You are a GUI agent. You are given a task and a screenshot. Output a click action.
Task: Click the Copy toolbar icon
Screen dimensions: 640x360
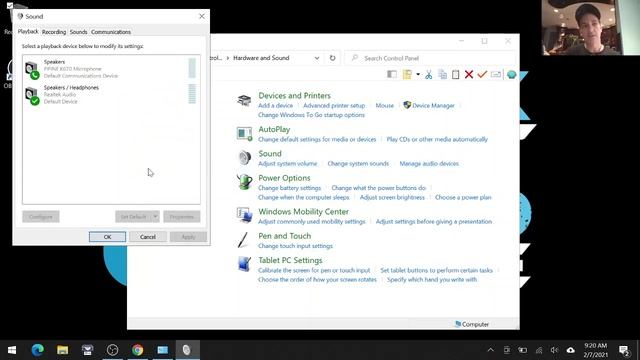(x=442, y=74)
